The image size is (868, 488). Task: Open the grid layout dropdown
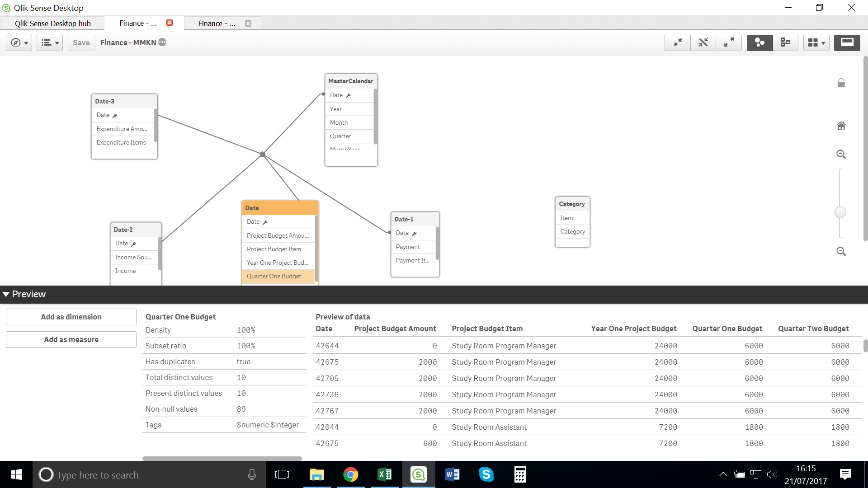[816, 42]
